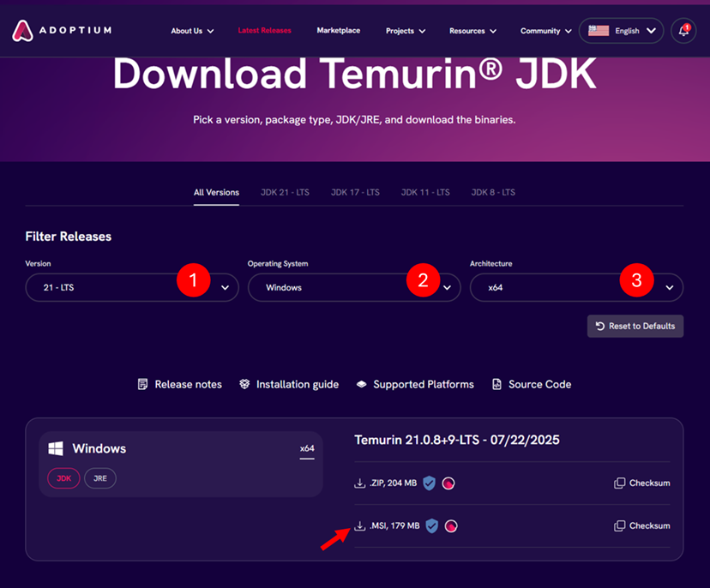
Task: Expand the Community menu
Action: click(545, 31)
